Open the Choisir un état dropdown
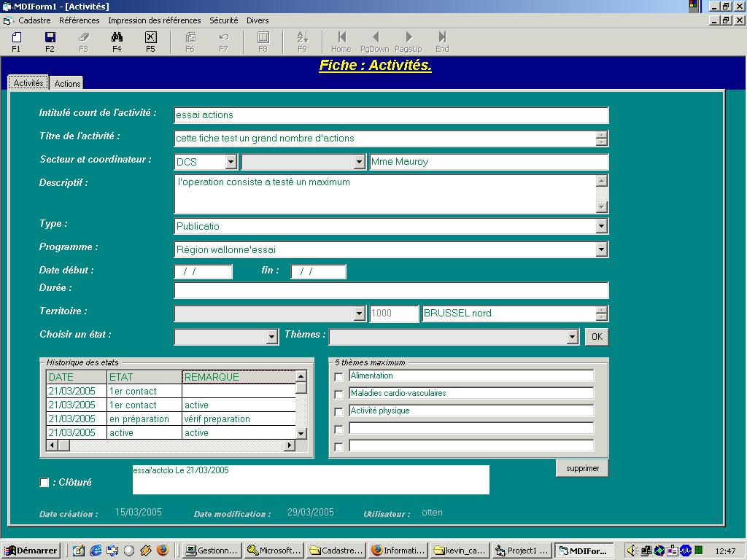The height and width of the screenshot is (560, 747). click(x=271, y=337)
